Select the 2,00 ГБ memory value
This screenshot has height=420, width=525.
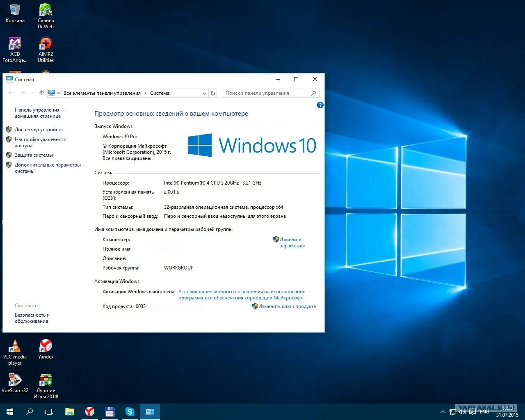(171, 192)
